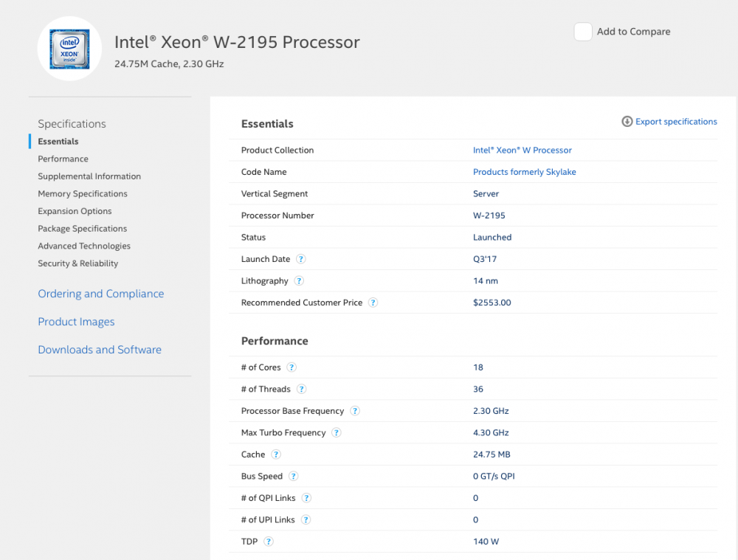The image size is (738, 560).
Task: Open Ordering and Compliance link
Action: (101, 294)
